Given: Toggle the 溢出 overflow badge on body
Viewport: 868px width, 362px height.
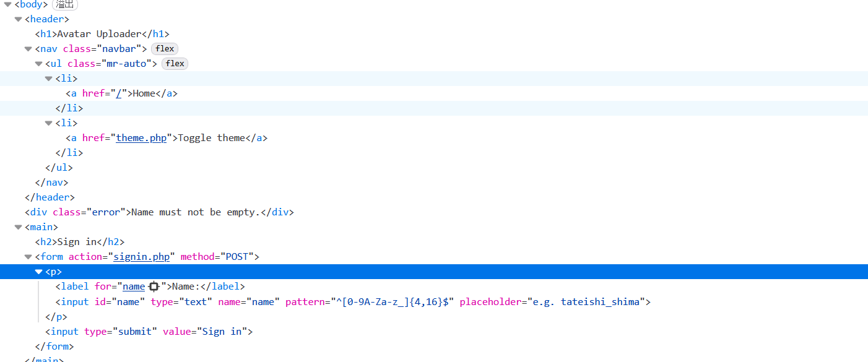Looking at the screenshot, I should pyautogui.click(x=64, y=4).
